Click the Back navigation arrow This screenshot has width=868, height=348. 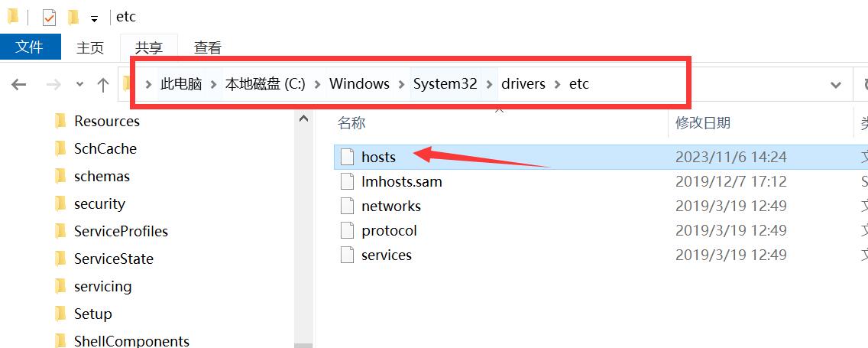[19, 85]
